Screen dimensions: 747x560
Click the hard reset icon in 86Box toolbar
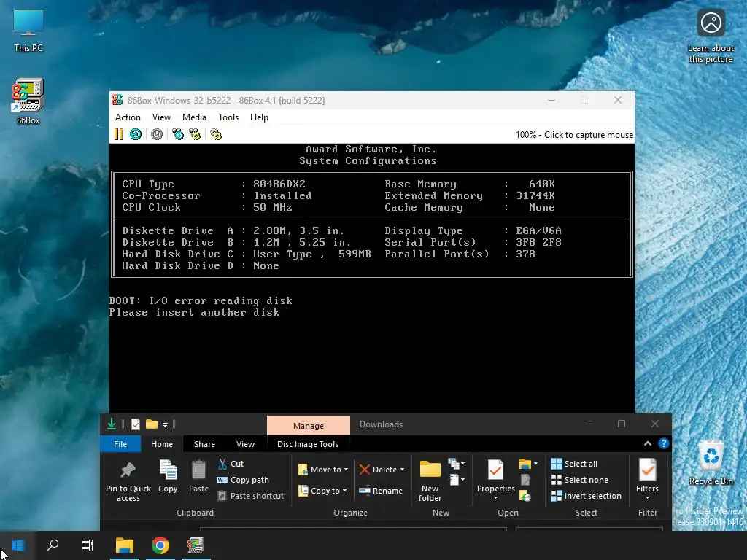pos(136,134)
